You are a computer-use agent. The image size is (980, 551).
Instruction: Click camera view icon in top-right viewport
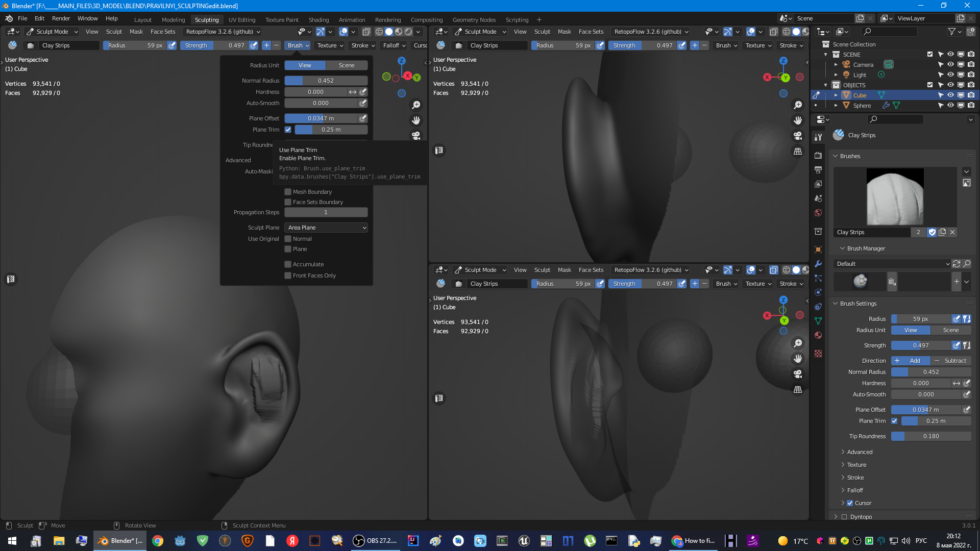click(x=798, y=136)
